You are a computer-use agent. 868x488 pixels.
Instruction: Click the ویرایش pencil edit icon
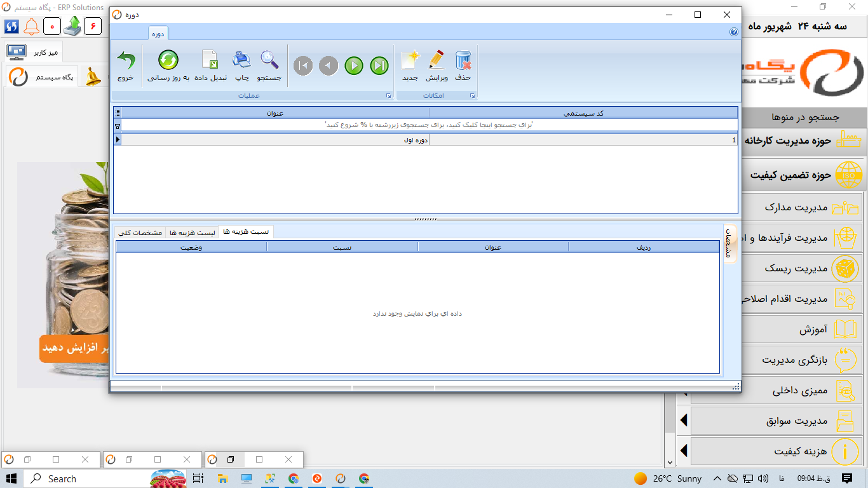point(437,60)
